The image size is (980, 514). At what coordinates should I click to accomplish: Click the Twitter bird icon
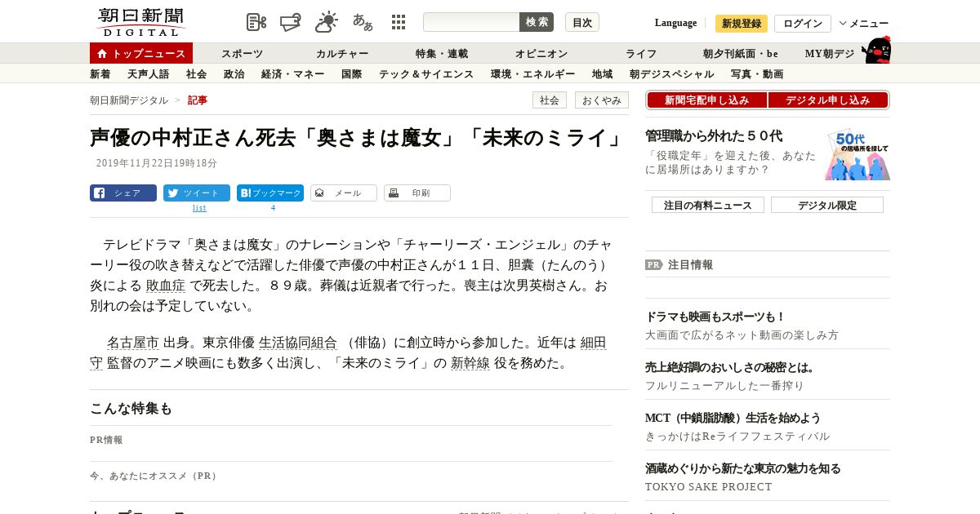[x=172, y=193]
